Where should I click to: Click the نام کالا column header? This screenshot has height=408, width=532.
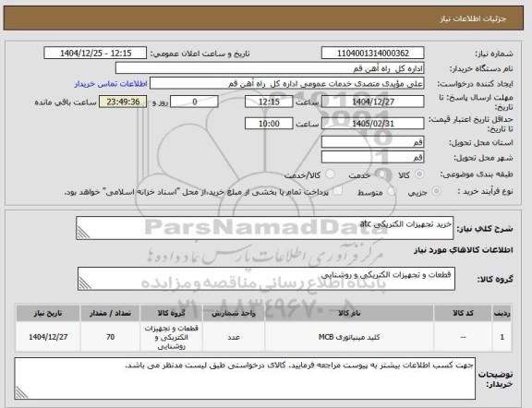pyautogui.click(x=349, y=313)
